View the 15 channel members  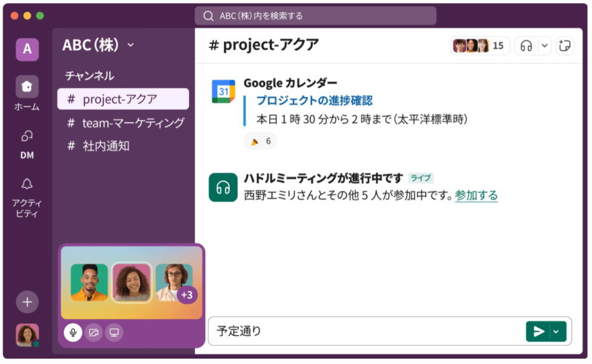(x=480, y=46)
